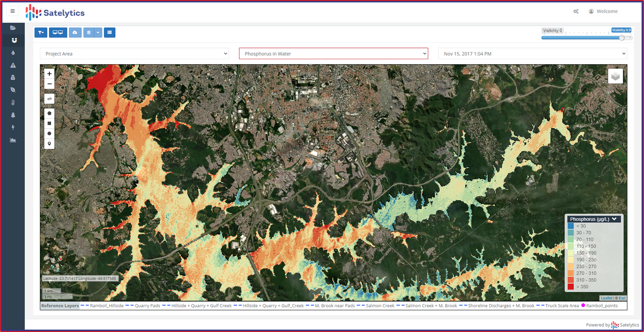Open the hamburger navigation menu

pyautogui.click(x=12, y=11)
